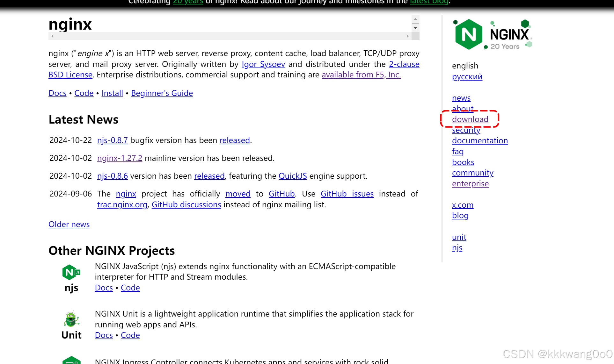Click the horizontal scrollbar right arrow
Viewport: 614px width, 364px height.
407,36
